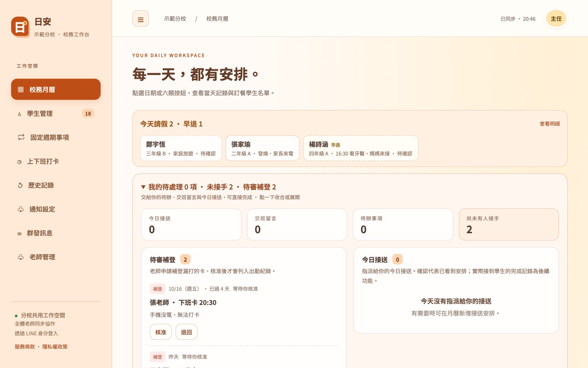
Task: Reject 張老師's punch correction with 退回
Action: pyautogui.click(x=186, y=332)
